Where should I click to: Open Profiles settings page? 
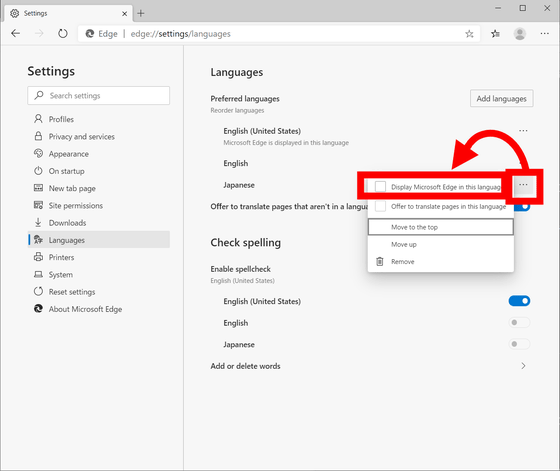pyautogui.click(x=99, y=119)
